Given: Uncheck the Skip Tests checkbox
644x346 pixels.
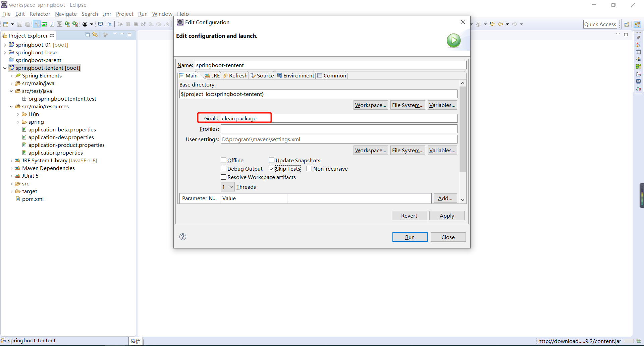Looking at the screenshot, I should (x=272, y=169).
